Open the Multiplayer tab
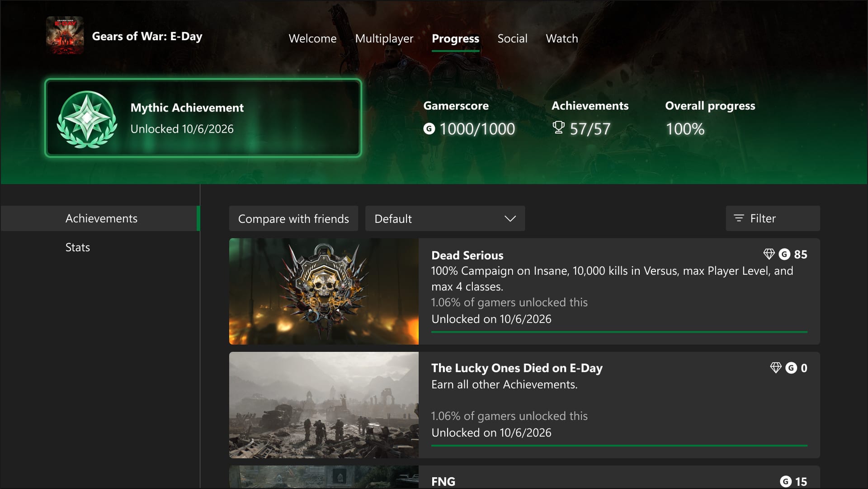 384,38
